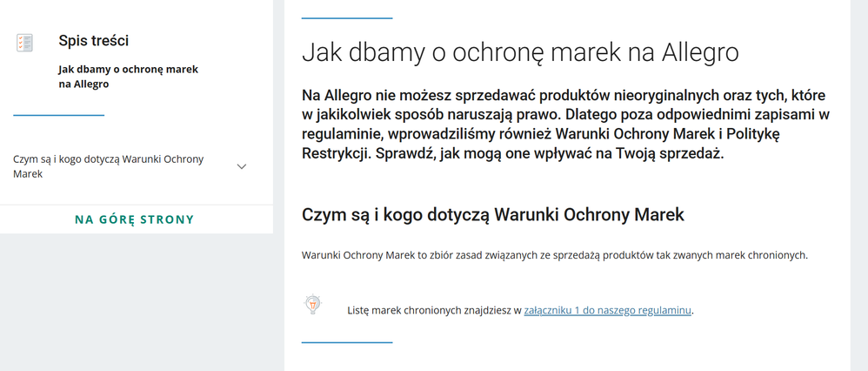Click the blue divider line in the sidebar
The width and height of the screenshot is (868, 371).
pos(58,115)
